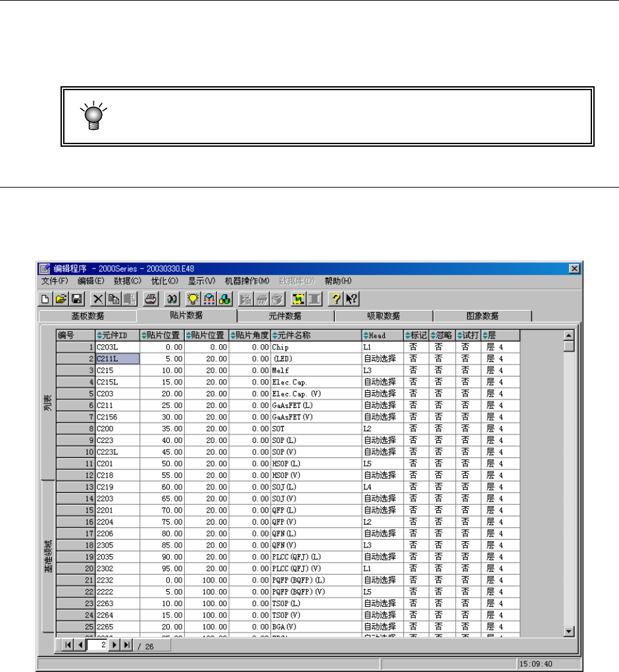Open 编辑(E) menu
Image resolution: width=619 pixels, height=672 pixels.
tap(91, 281)
